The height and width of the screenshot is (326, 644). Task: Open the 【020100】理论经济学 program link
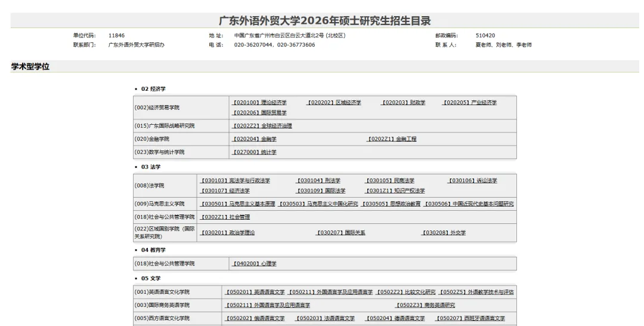259,102
